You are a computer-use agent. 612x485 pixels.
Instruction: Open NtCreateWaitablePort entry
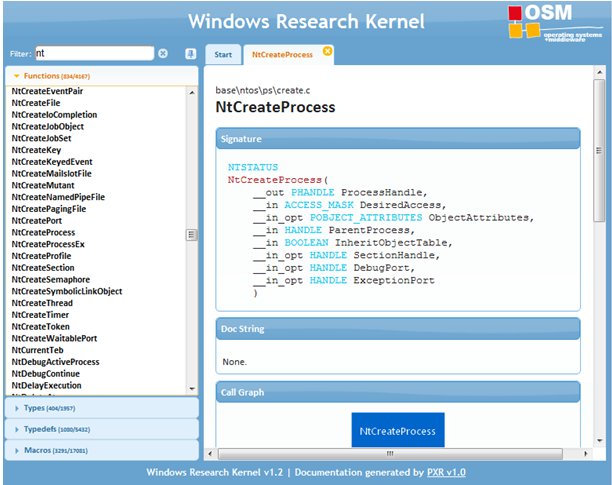coord(54,338)
